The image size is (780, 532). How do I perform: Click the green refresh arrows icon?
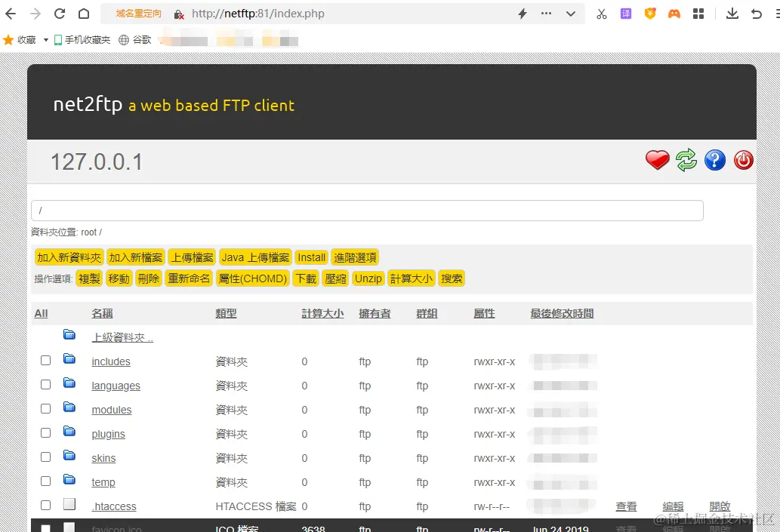pos(686,160)
